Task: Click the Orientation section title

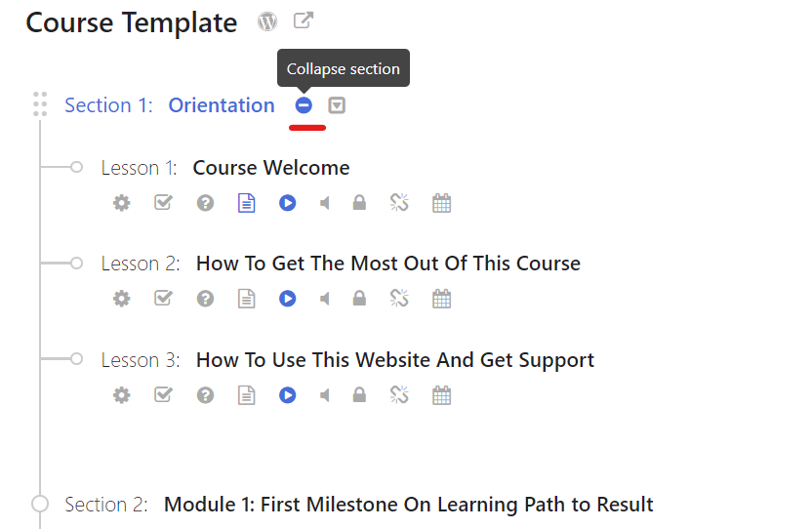Action: click(x=222, y=105)
